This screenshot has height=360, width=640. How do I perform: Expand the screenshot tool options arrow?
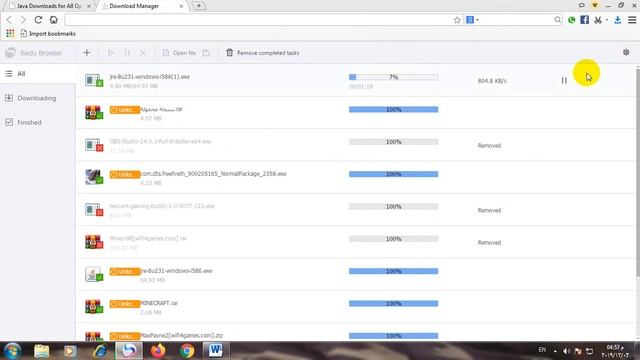(x=607, y=20)
